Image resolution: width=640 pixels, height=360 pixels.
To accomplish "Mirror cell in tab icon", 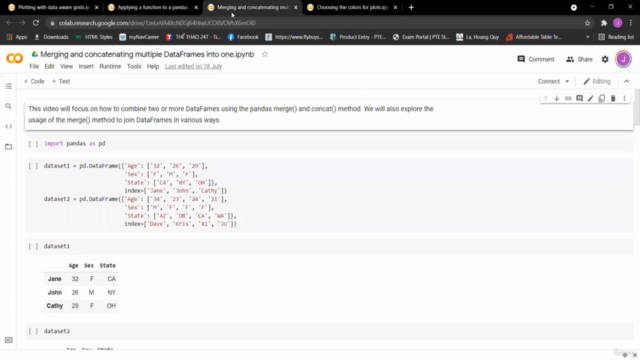I will (602, 98).
